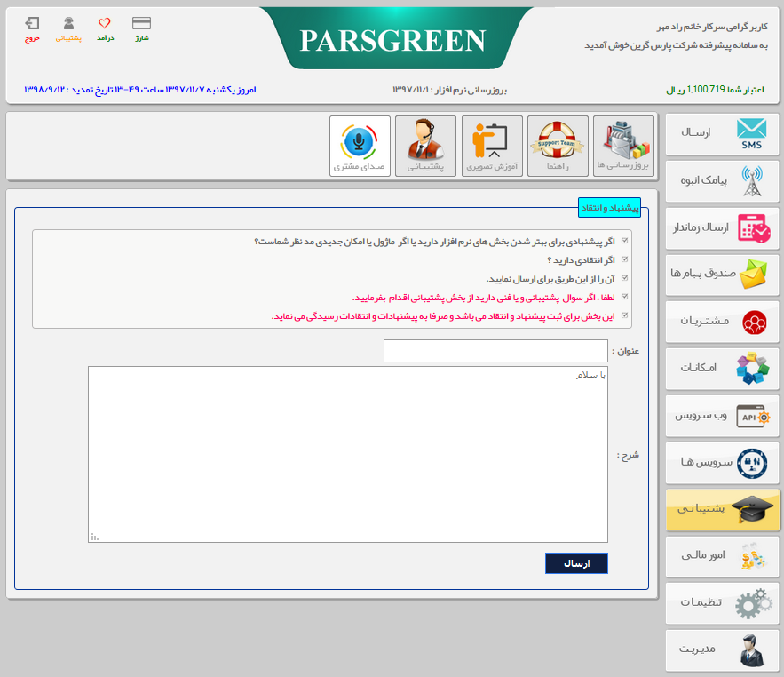Image resolution: width=784 pixels, height=677 pixels.
Task: Select the ارسال SMS sidebar icon
Action: (721, 134)
